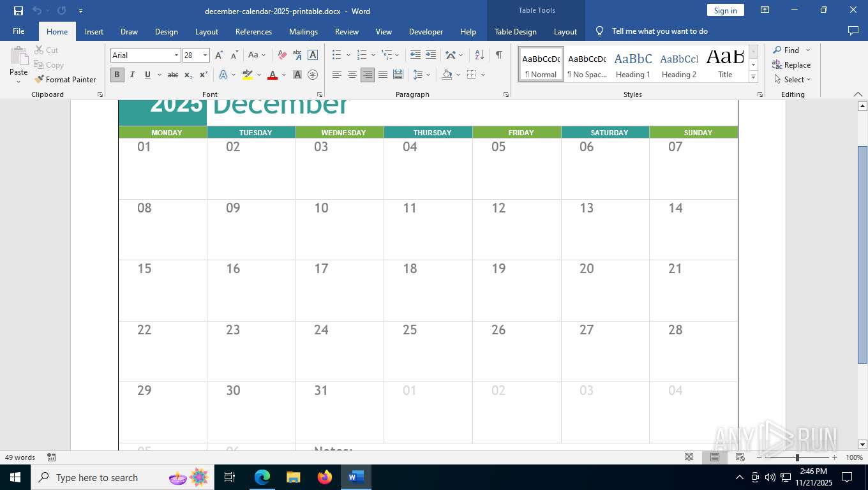Viewport: 868px width, 490px height.
Task: Click Character Shading icon
Action: pos(297,75)
